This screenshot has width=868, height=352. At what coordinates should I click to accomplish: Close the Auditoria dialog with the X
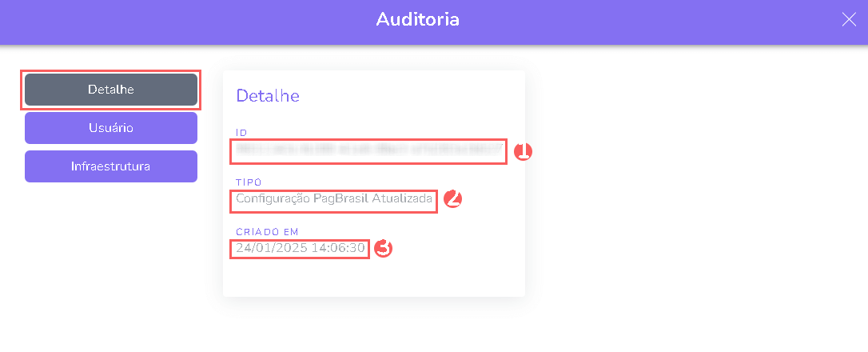click(x=849, y=20)
